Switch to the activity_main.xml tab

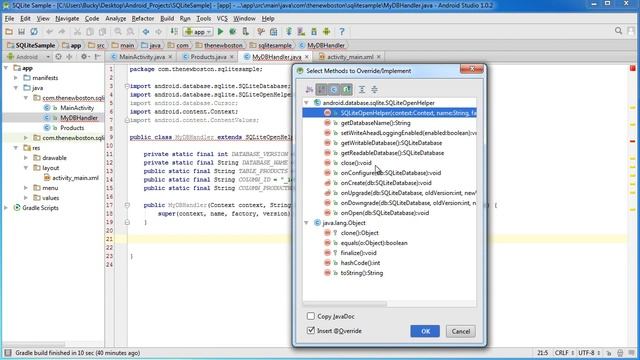[350, 57]
